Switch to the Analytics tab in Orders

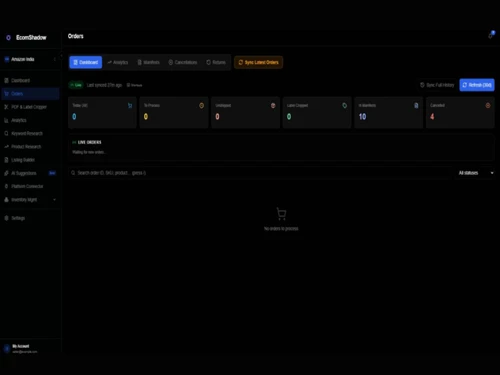coord(117,62)
